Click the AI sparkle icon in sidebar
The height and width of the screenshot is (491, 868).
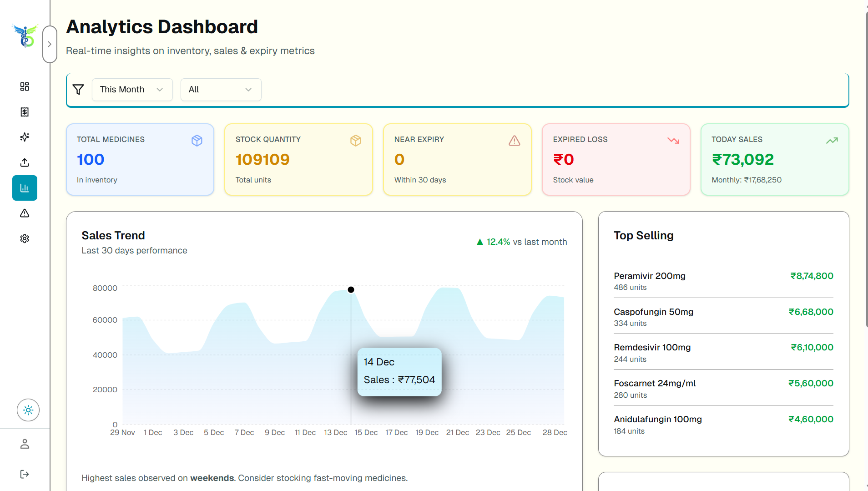25,137
